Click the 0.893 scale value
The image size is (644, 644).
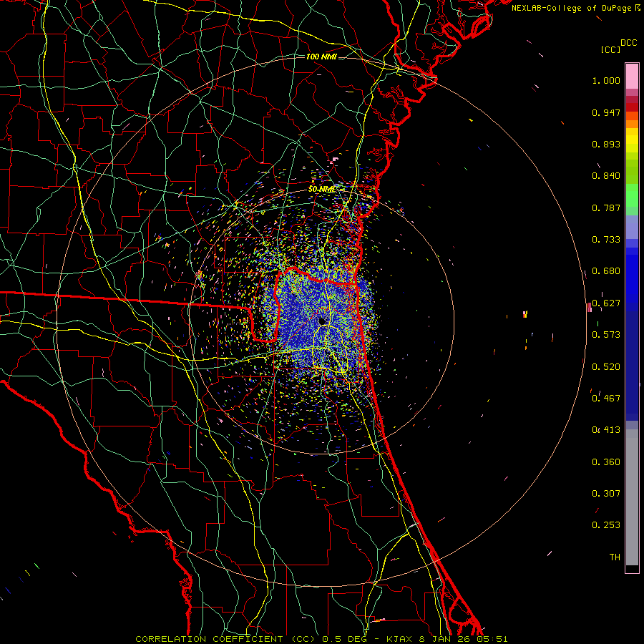pos(606,144)
